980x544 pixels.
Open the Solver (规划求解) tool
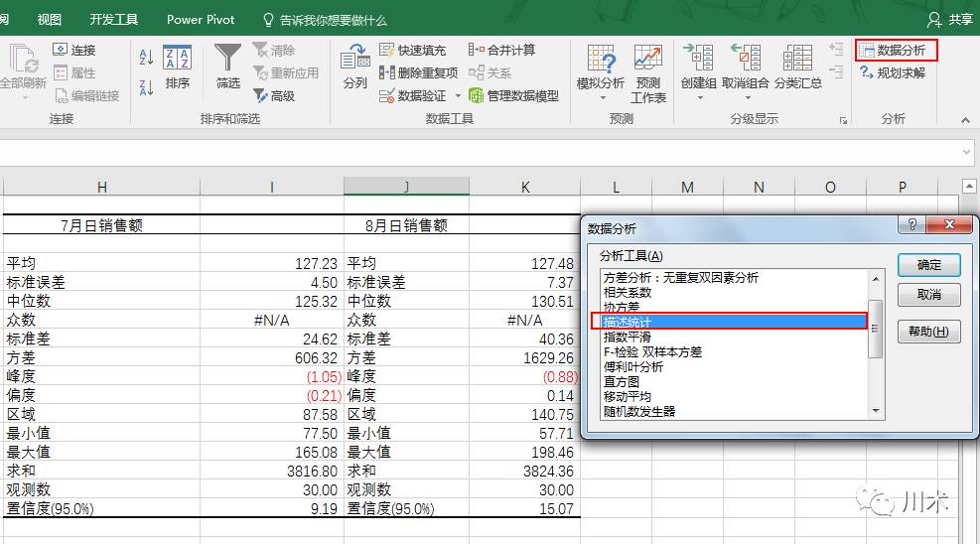click(892, 72)
